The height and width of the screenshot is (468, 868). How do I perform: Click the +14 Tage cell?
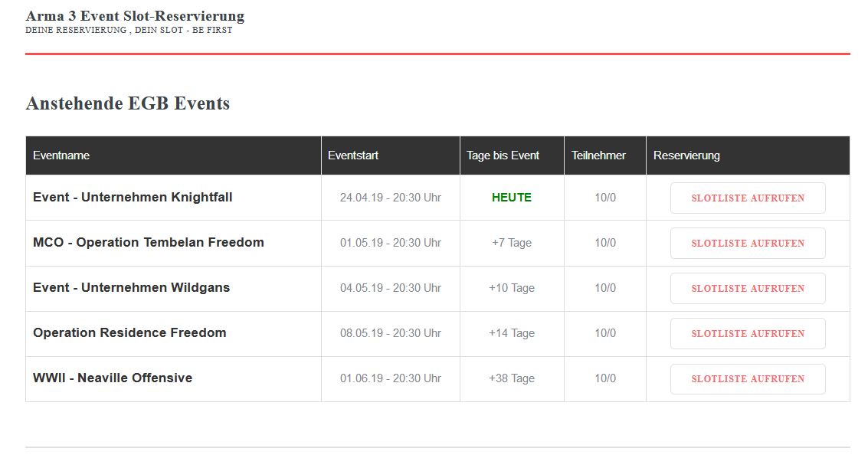point(512,333)
